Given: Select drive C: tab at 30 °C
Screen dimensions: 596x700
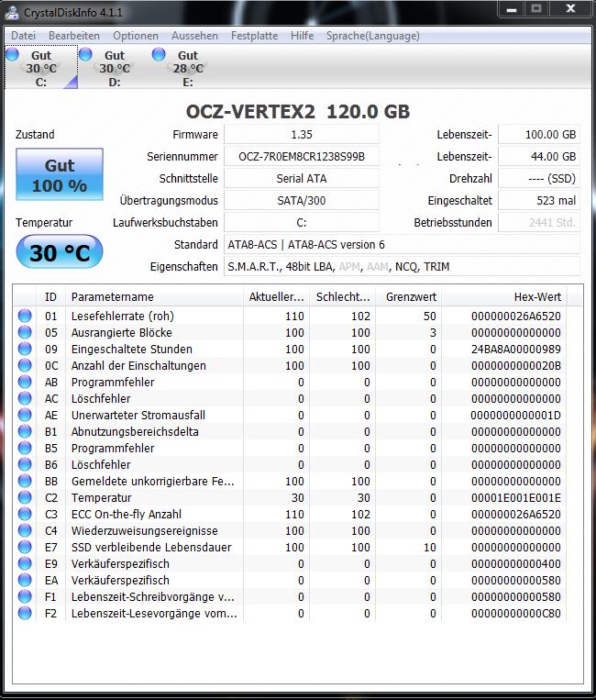Looking at the screenshot, I should pos(41,68).
